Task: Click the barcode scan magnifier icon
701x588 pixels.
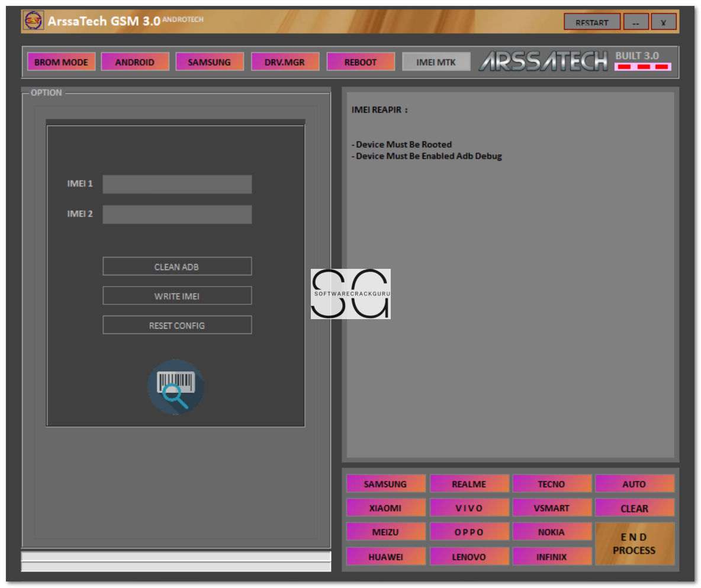Action: click(176, 387)
